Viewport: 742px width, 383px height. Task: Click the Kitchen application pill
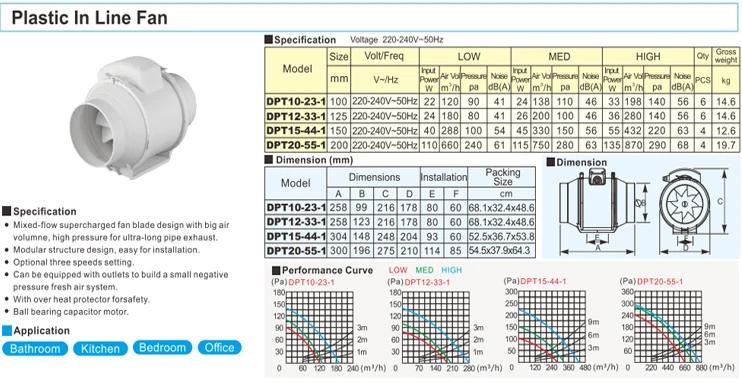100,348
